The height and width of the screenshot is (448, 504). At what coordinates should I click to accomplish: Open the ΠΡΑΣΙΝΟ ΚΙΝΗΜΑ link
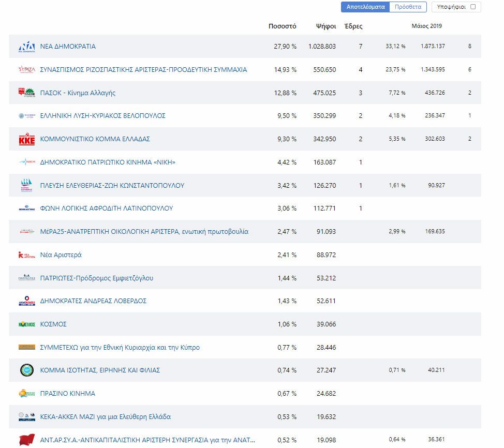(67, 393)
